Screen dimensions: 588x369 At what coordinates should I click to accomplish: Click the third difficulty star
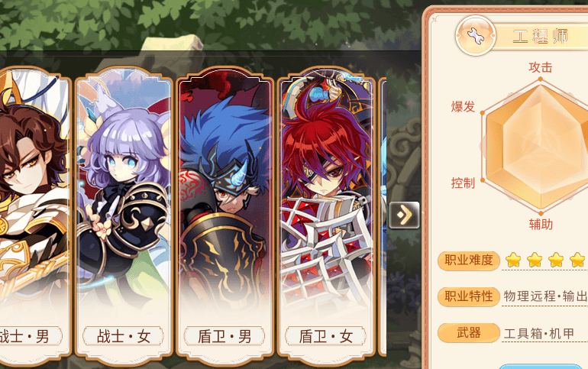point(556,260)
